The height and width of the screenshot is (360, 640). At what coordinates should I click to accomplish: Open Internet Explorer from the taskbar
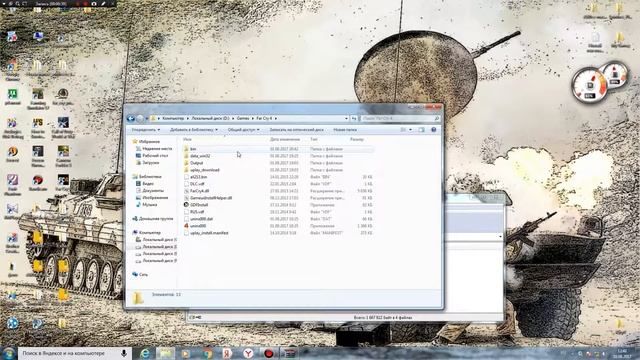144,353
